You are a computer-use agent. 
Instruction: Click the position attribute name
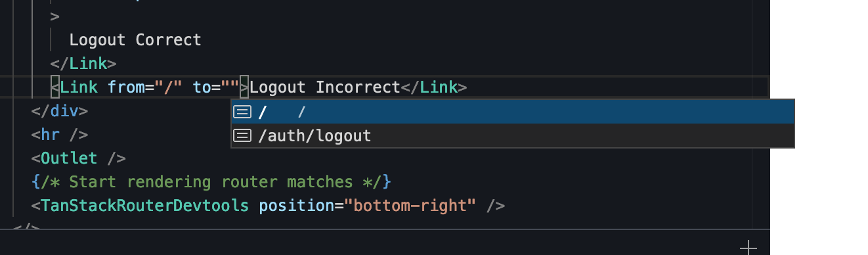[297, 205]
